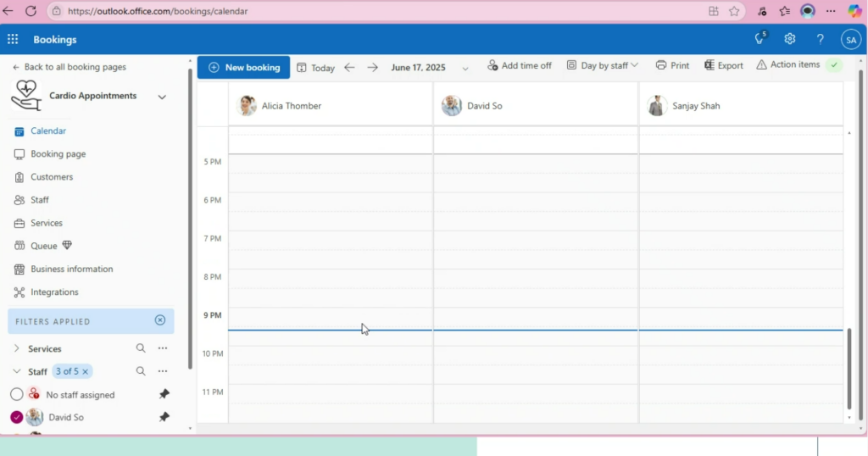The image size is (868, 456).
Task: Open the app launcher waffle icon
Action: [x=13, y=39]
